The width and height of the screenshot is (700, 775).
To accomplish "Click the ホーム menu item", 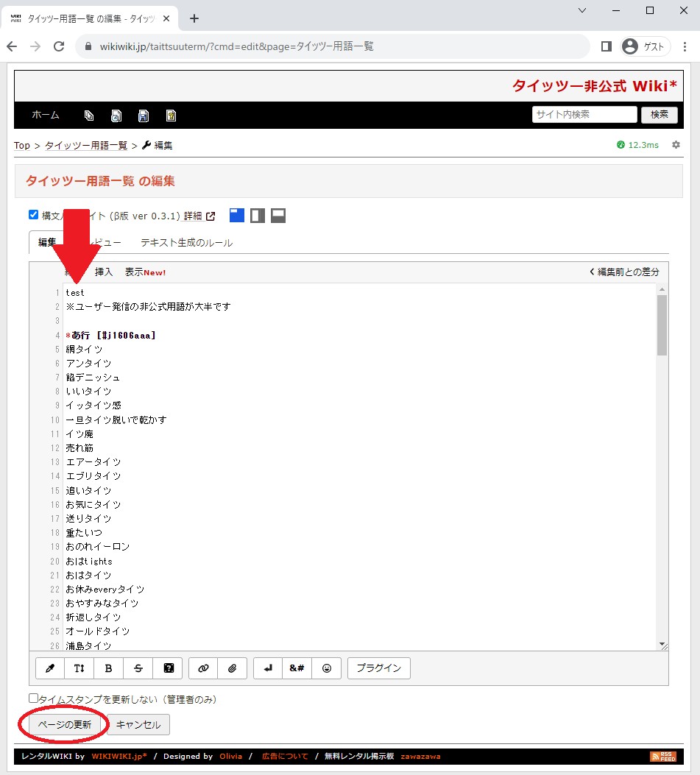I will 46,115.
